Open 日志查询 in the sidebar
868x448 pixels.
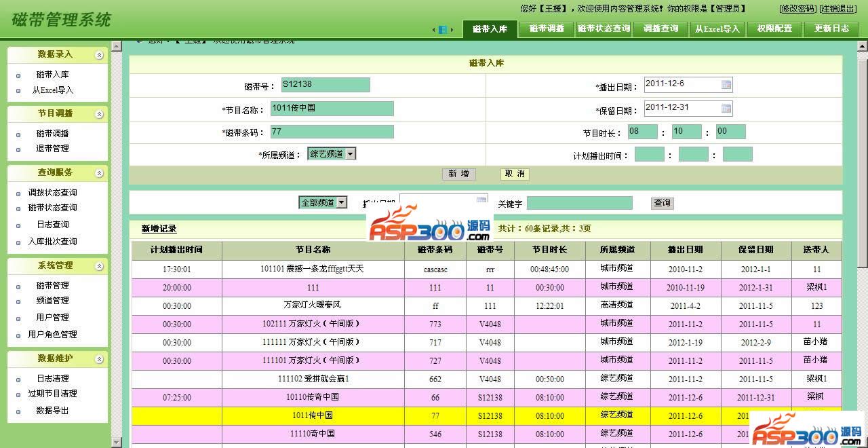(53, 225)
